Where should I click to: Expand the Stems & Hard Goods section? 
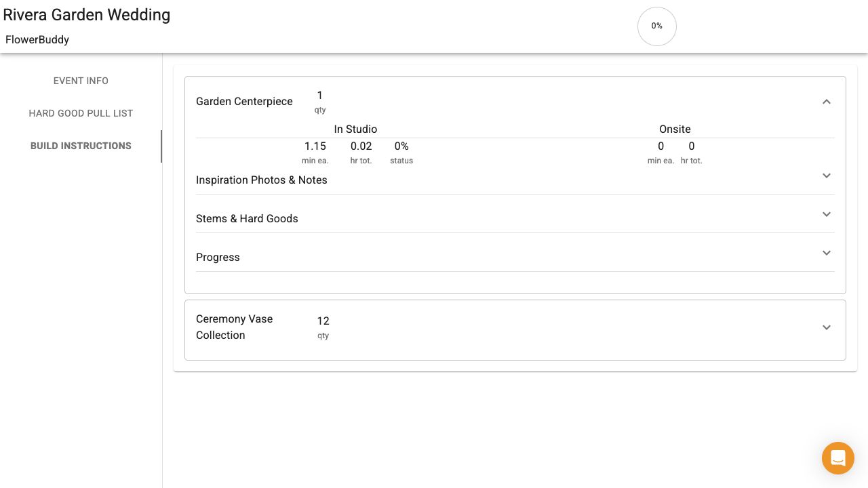[827, 214]
